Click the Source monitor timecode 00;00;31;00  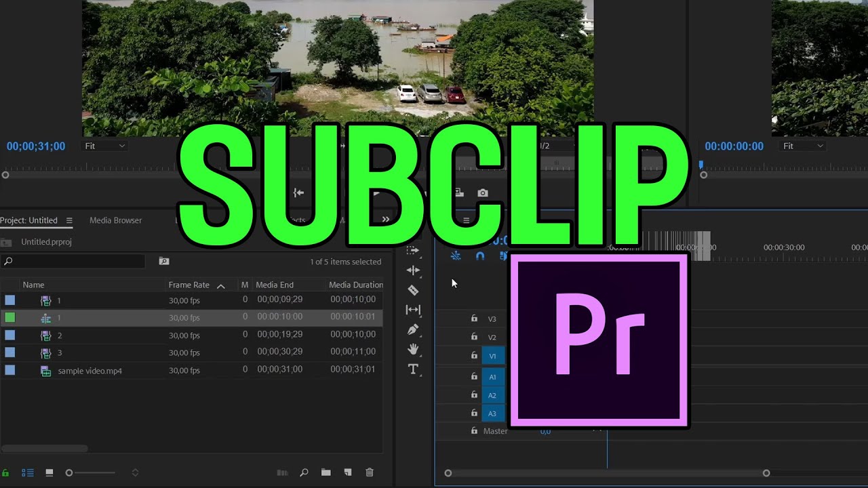[x=36, y=146]
